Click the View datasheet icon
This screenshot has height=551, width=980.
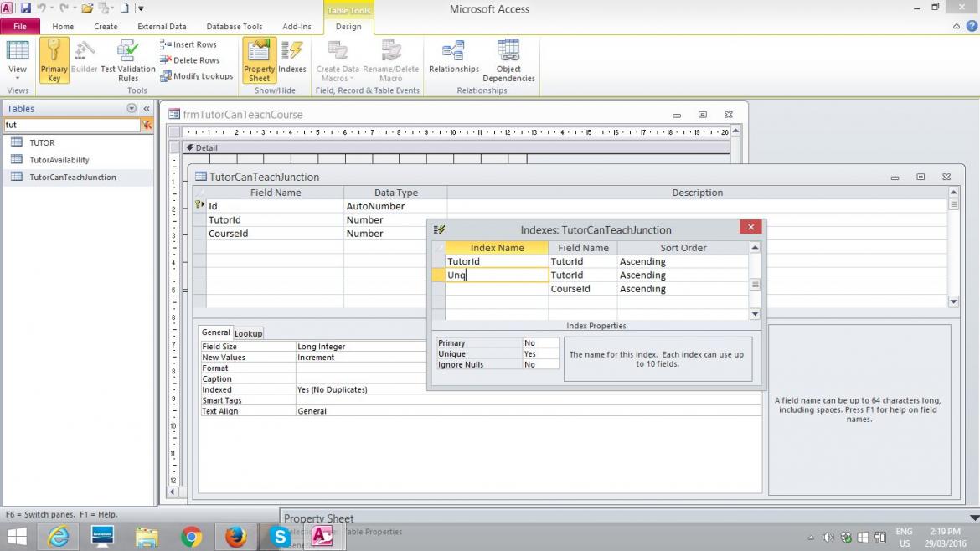18,50
